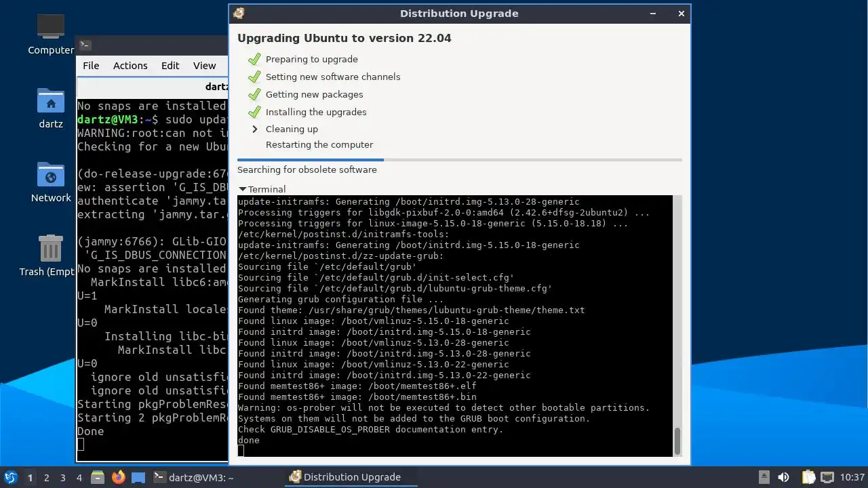Viewport: 868px width, 488px height.
Task: Minimize the Distribution Upgrade window
Action: [654, 14]
